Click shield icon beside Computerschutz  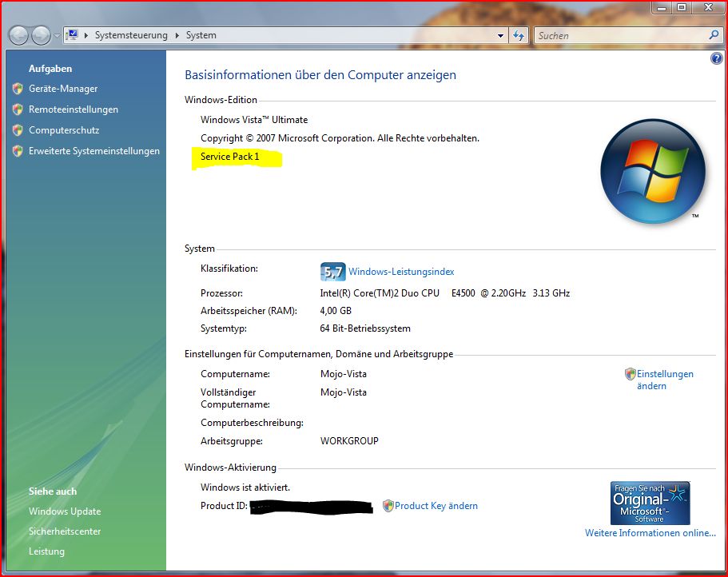click(18, 130)
